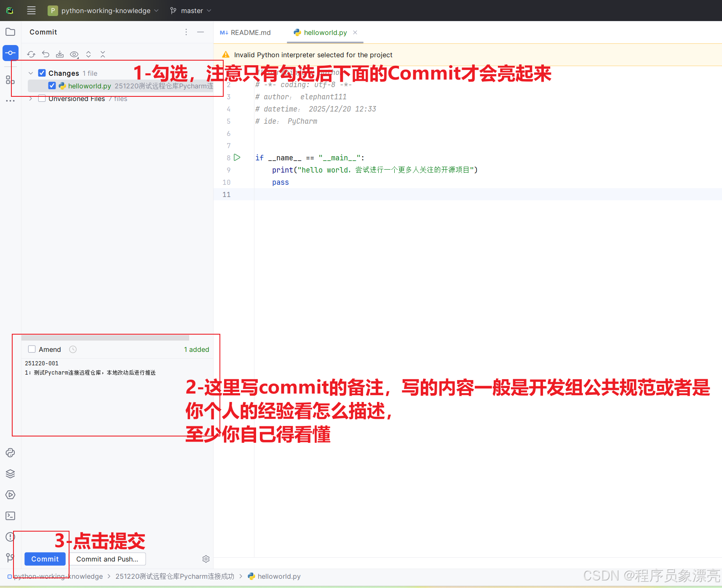
Task: Click the print statement on line 9
Action: (375, 170)
